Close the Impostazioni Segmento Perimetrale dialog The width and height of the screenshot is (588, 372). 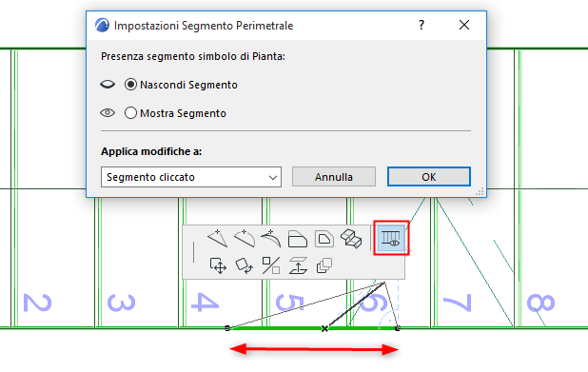click(x=464, y=25)
